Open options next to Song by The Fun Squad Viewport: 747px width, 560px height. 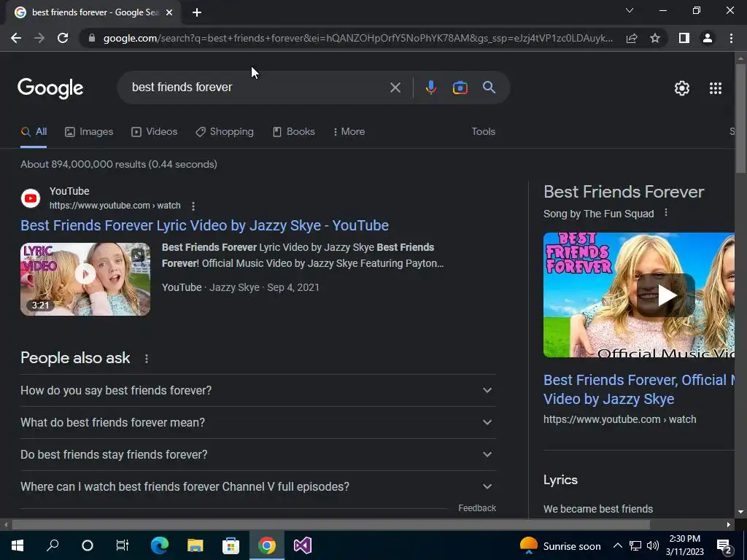click(666, 213)
